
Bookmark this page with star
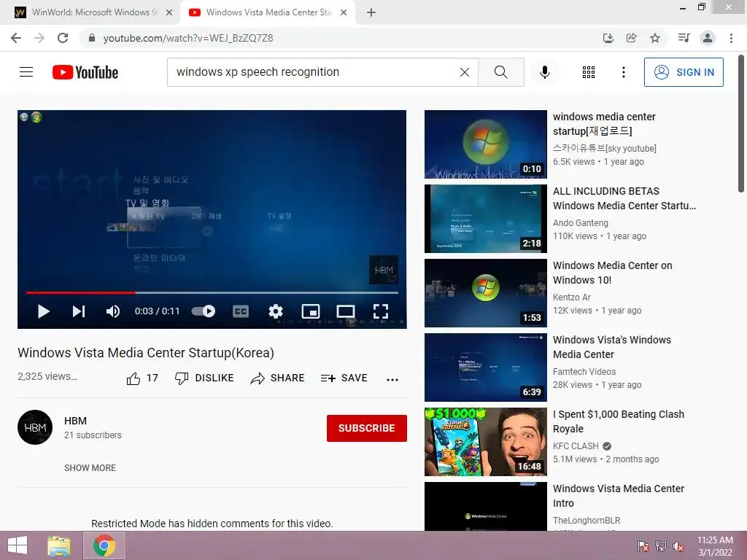coord(655,38)
